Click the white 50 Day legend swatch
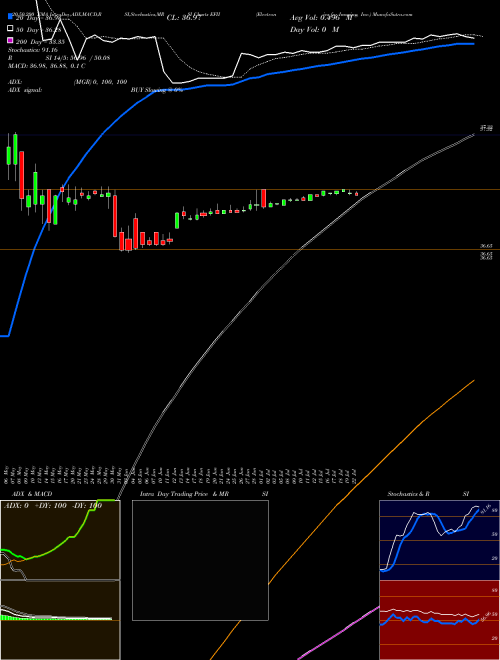The height and width of the screenshot is (660, 500). click(11, 29)
